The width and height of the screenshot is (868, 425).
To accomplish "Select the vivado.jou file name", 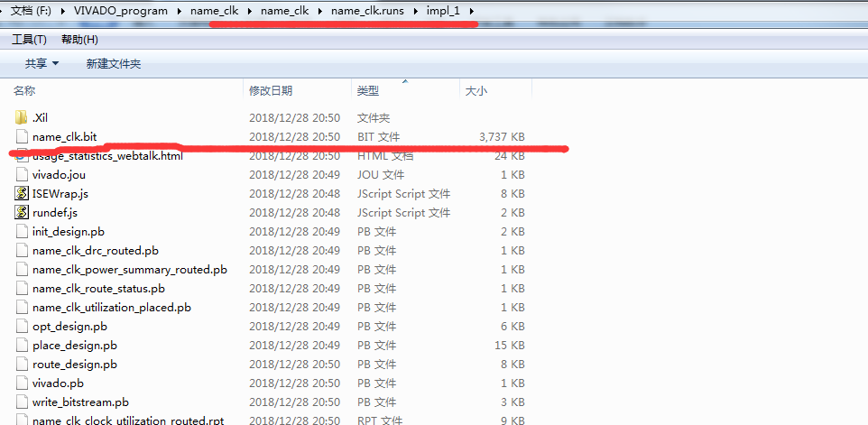I will 59,175.
